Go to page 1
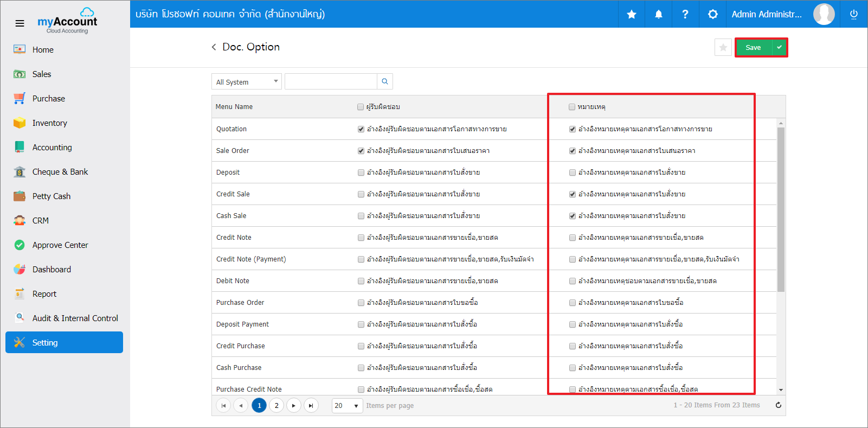The height and width of the screenshot is (428, 868). (x=259, y=405)
